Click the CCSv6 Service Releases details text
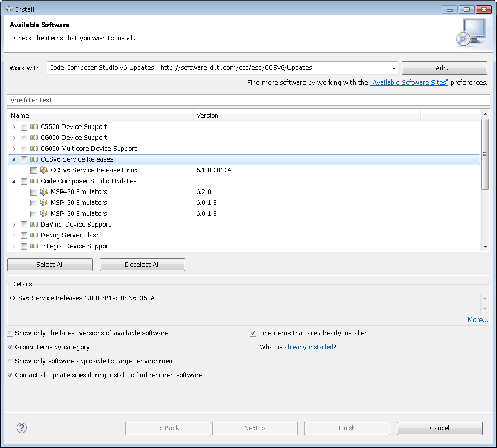 [83, 298]
